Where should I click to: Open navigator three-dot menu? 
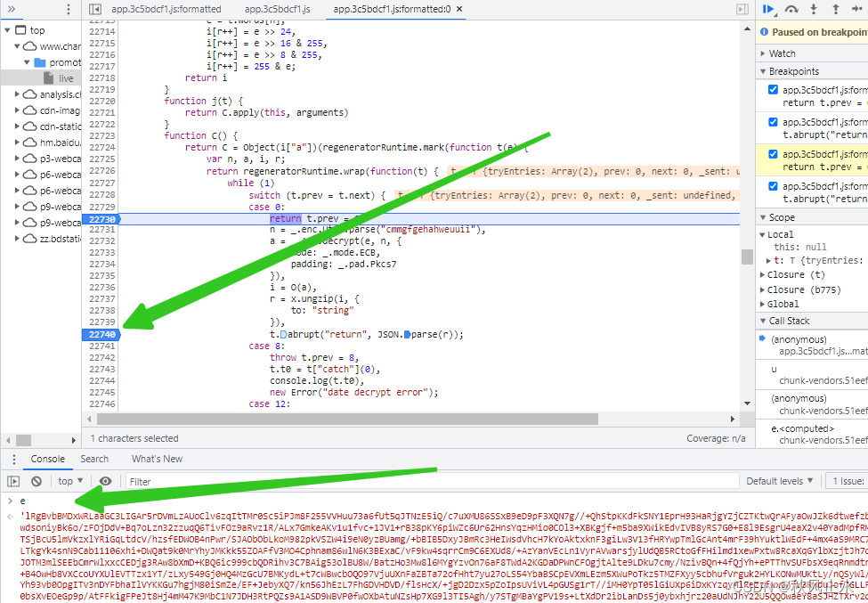(68, 9)
